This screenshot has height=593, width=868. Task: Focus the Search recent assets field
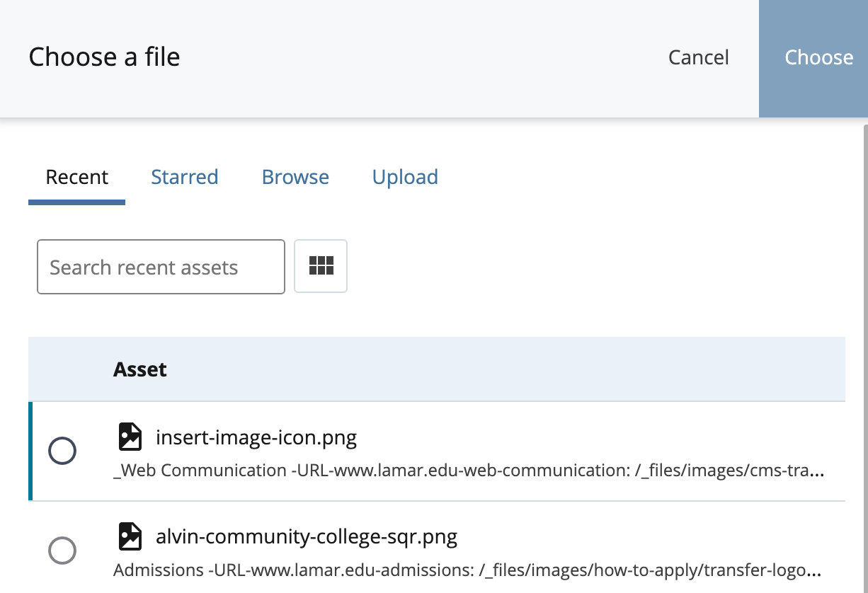161,267
